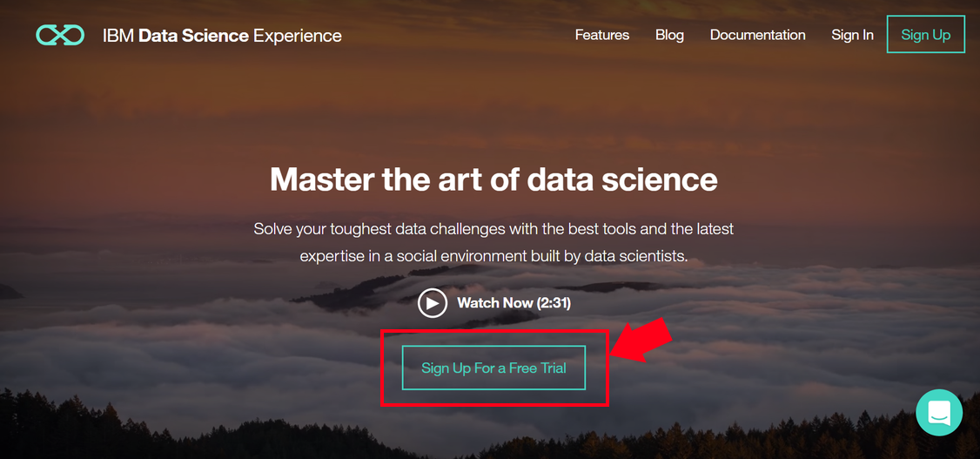980x459 pixels.
Task: Open the Features menu item
Action: coord(602,35)
